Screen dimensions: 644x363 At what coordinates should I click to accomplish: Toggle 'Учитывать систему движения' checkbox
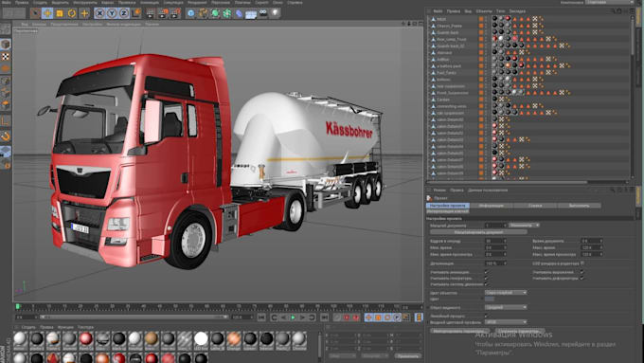tap(486, 284)
